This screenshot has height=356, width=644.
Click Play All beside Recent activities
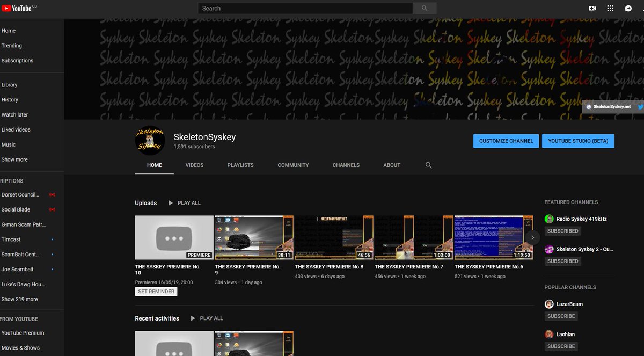207,318
